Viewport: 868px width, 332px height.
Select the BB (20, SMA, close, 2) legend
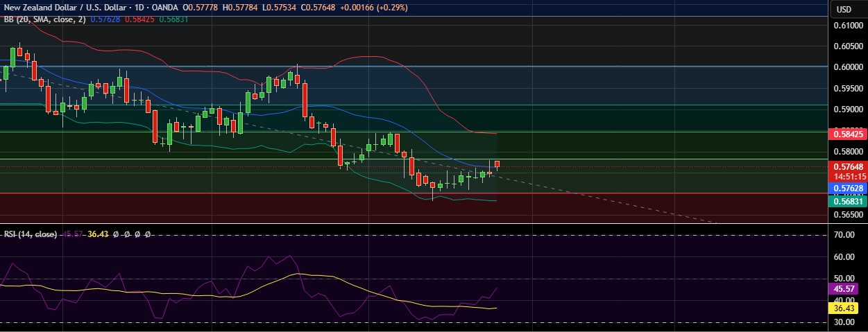44,19
